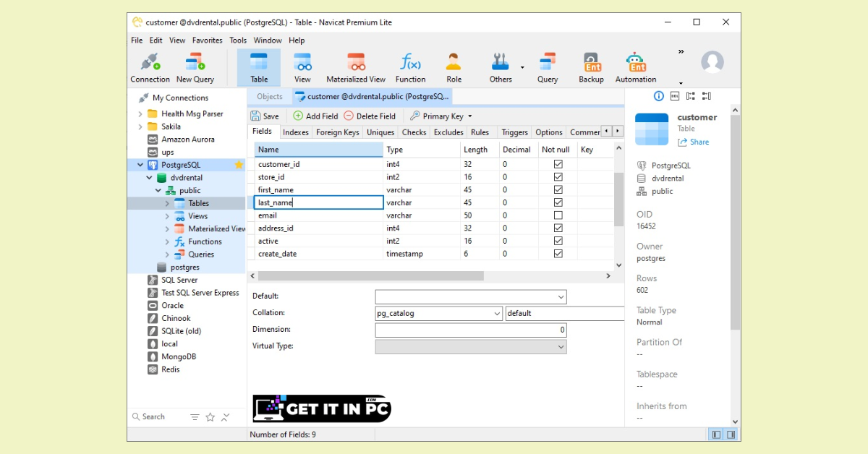
Task: Collapse the dvdrental database node
Action: tap(149, 178)
